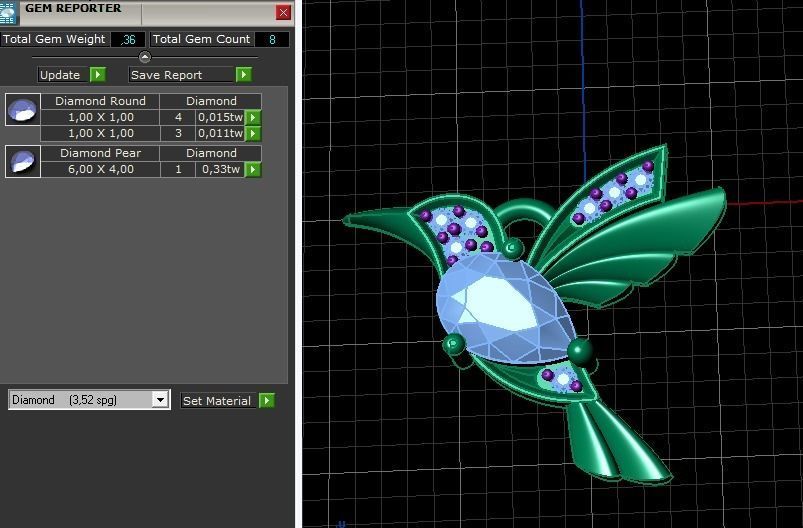The image size is (803, 528).
Task: Click green arrow on the 0,011tw row
Action: click(x=253, y=133)
